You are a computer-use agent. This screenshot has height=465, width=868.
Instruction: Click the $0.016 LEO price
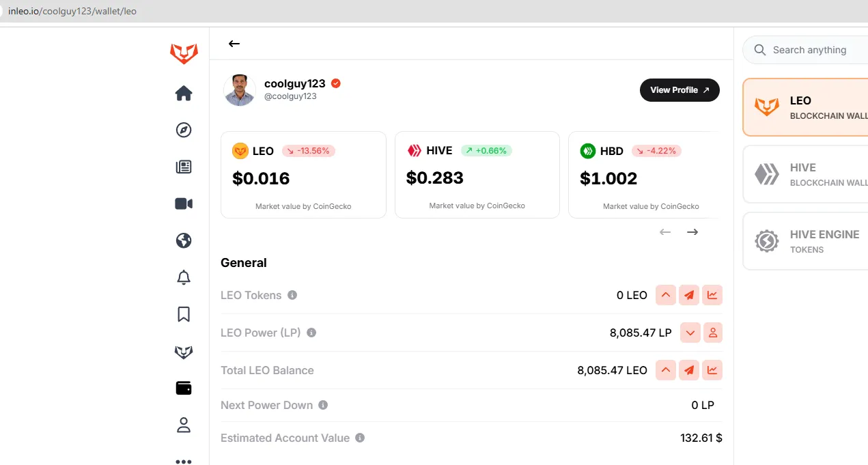pyautogui.click(x=261, y=179)
